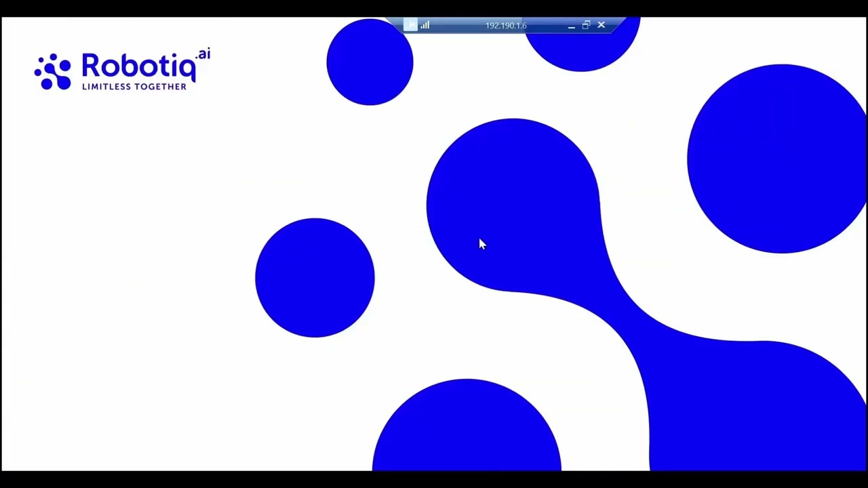The height and width of the screenshot is (488, 868).
Task: Toggle the pin on the connection bar
Action: coord(411,26)
